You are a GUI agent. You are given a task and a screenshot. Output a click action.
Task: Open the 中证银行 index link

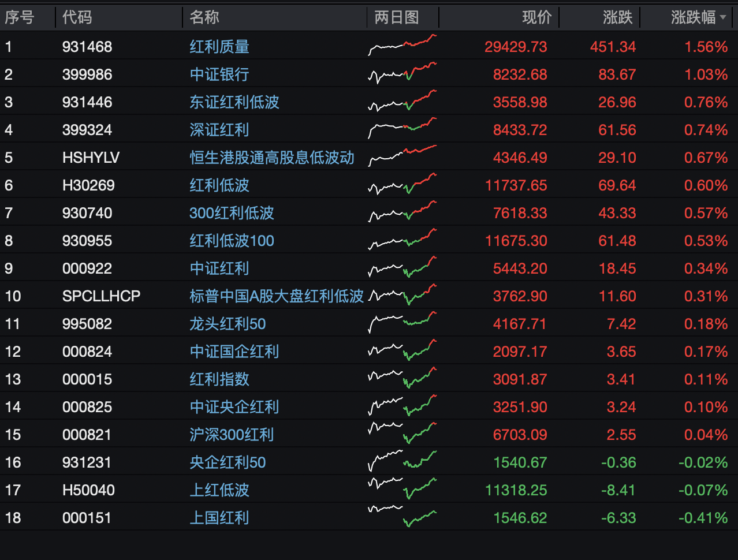pyautogui.click(x=219, y=74)
